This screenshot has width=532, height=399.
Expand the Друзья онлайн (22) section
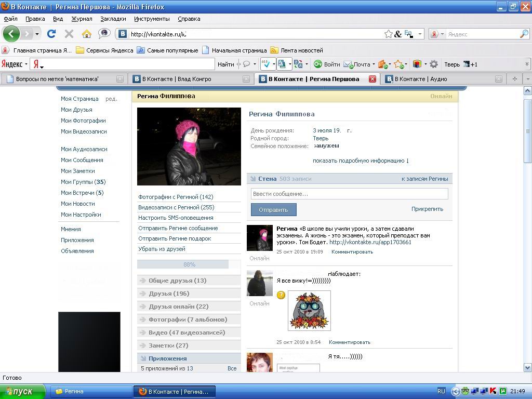tap(189, 307)
